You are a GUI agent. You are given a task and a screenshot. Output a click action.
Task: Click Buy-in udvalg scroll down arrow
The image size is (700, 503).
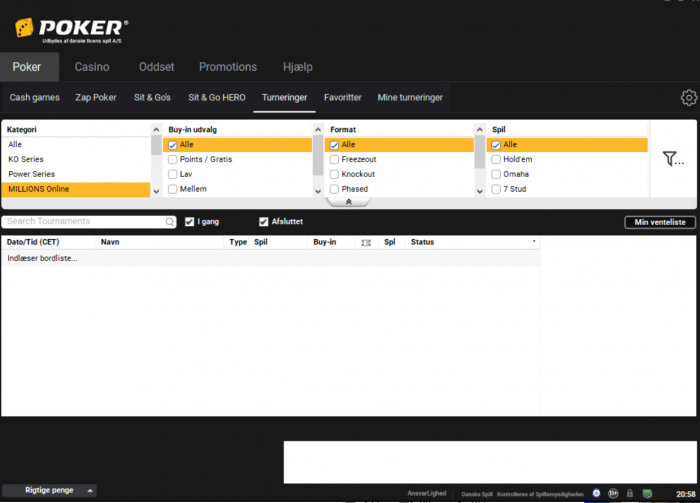(318, 191)
